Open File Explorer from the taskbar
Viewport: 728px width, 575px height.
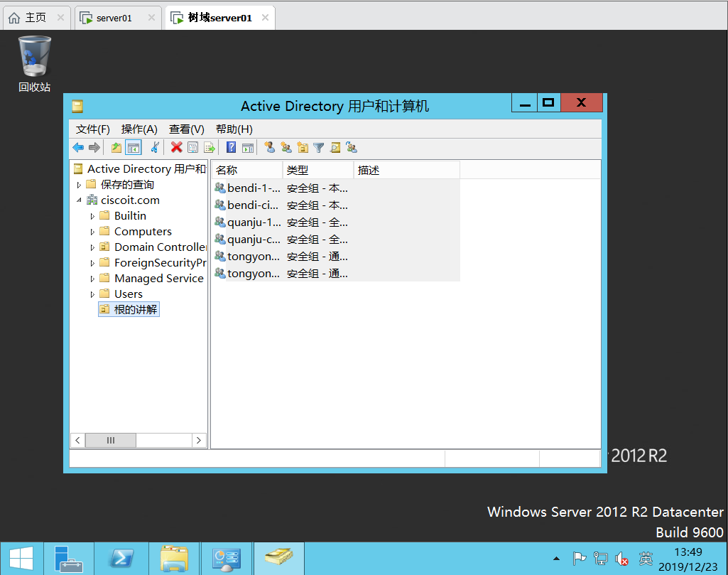pyautogui.click(x=174, y=558)
